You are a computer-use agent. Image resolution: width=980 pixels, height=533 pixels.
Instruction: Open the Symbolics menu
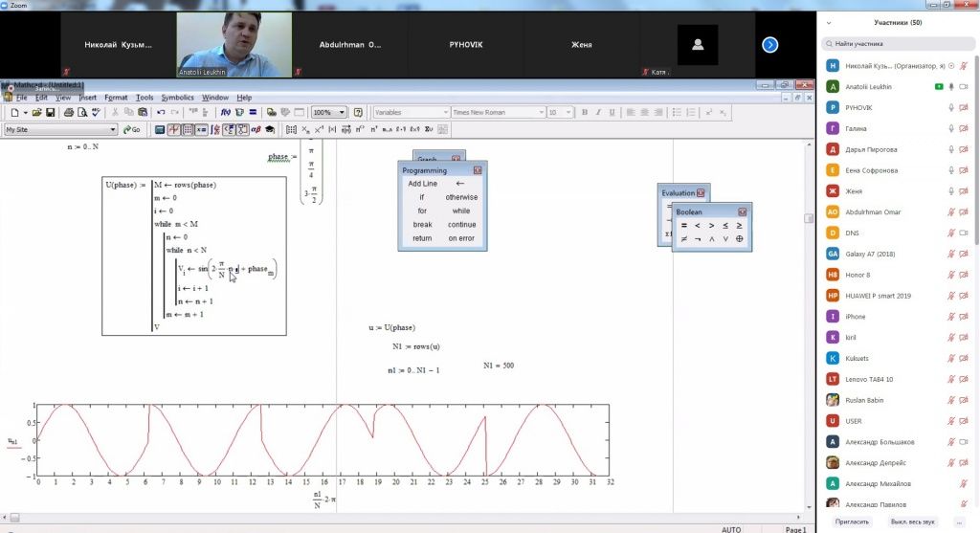pyautogui.click(x=177, y=98)
